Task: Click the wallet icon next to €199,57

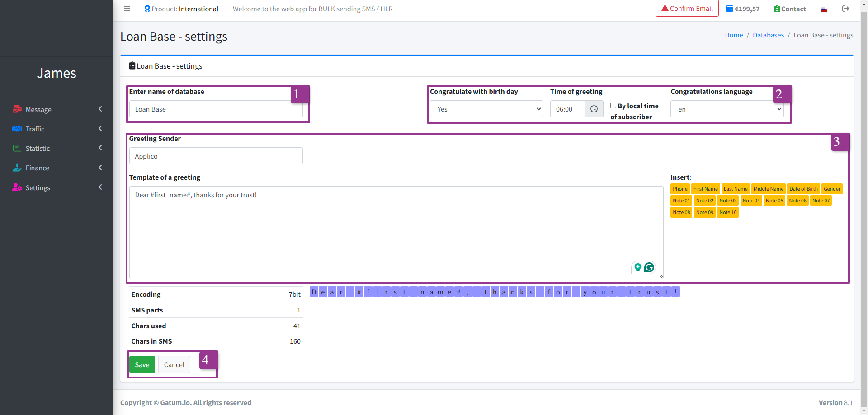Action: [729, 9]
